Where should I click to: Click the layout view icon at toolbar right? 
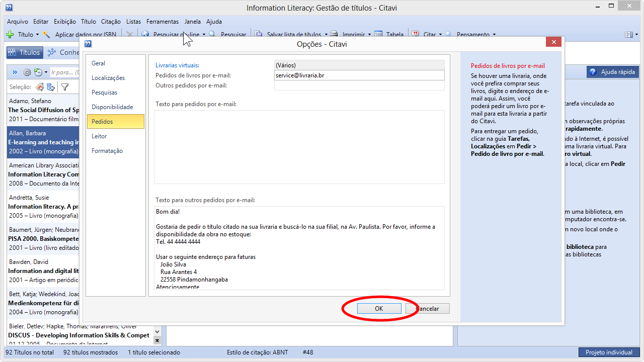pyautogui.click(x=628, y=35)
